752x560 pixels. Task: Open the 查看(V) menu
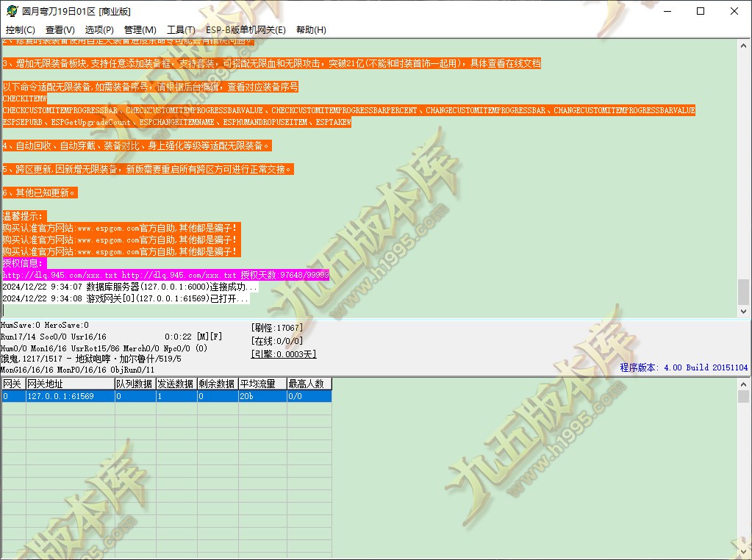(60, 29)
